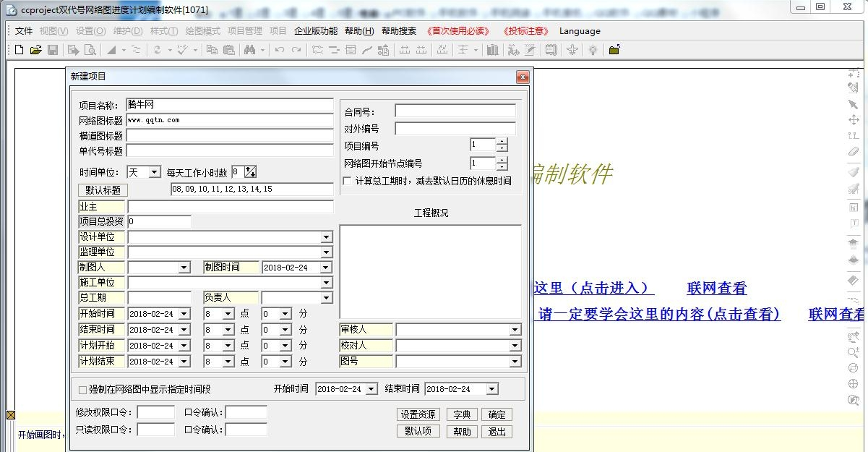Enable 计算总工期时减去默认日历的休息时间 checkbox

(x=348, y=181)
